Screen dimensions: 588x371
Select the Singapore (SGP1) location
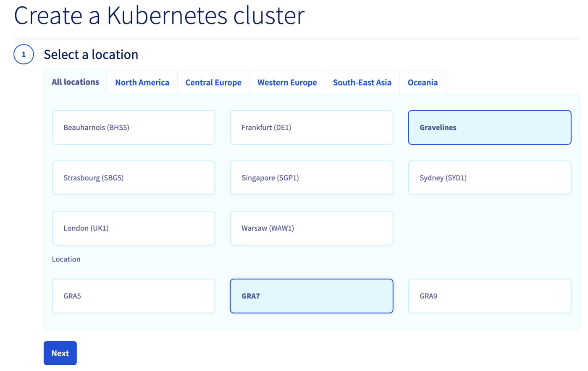311,178
